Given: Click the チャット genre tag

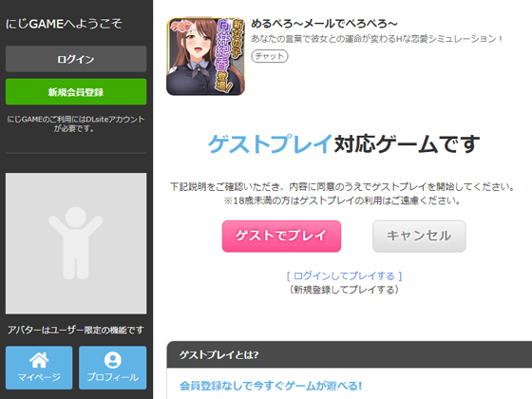Looking at the screenshot, I should click(270, 56).
